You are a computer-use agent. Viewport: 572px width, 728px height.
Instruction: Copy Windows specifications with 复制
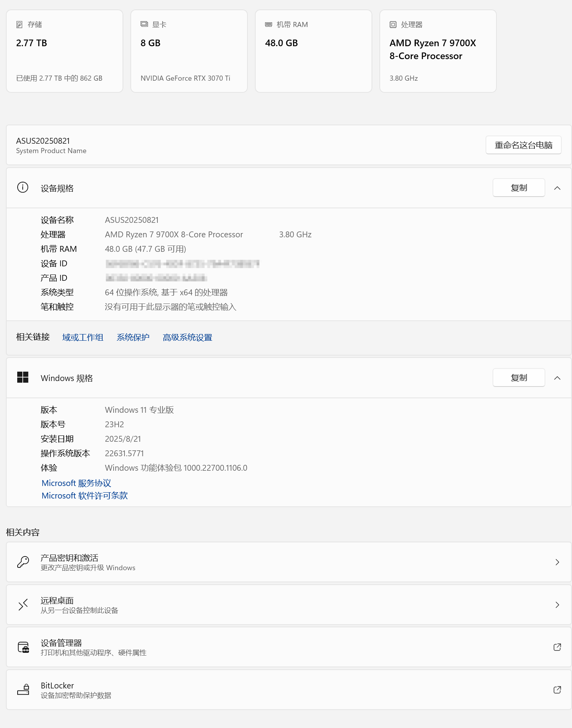[x=519, y=378]
